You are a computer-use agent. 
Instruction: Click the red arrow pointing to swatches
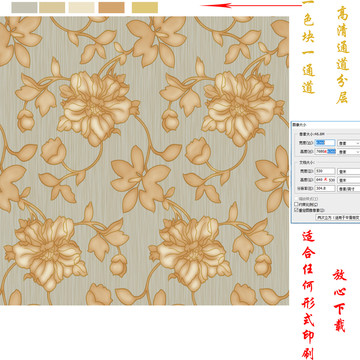[x=251, y=5]
